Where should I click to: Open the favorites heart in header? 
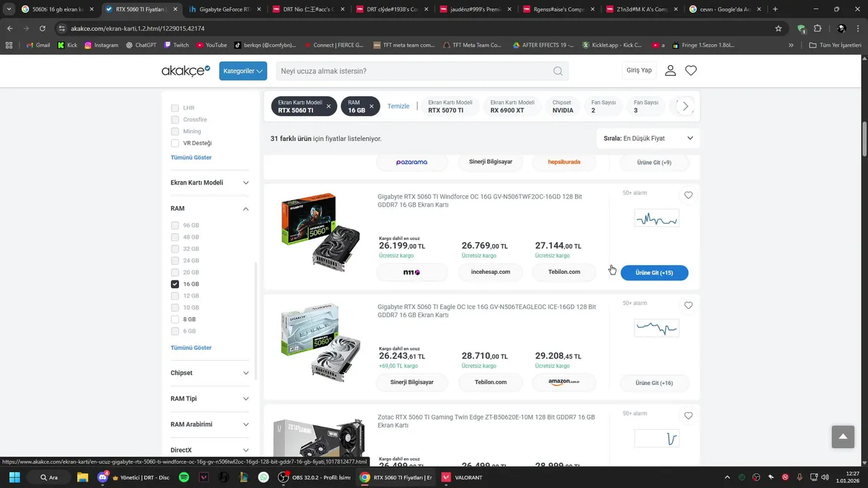click(691, 70)
